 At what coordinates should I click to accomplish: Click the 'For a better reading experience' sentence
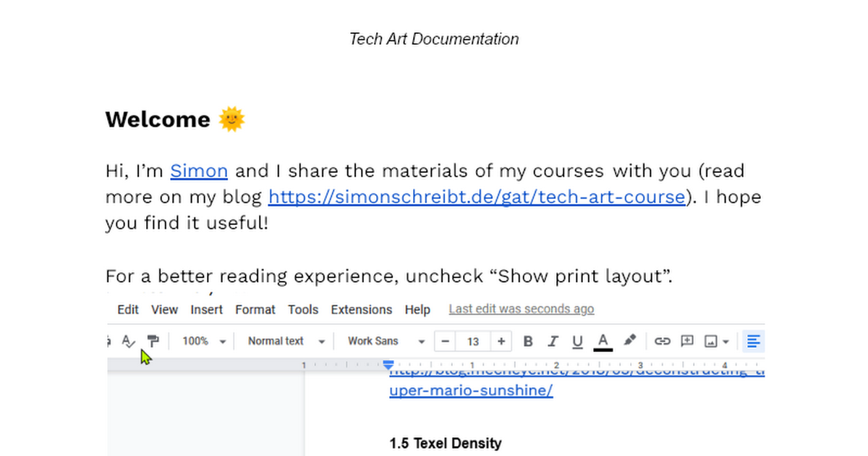click(x=389, y=276)
